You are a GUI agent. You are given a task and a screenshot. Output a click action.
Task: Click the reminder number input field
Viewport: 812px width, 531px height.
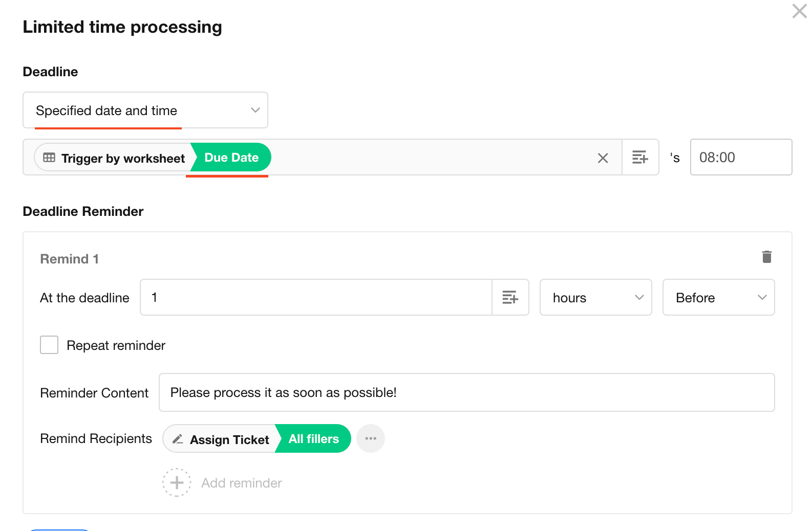[315, 298]
